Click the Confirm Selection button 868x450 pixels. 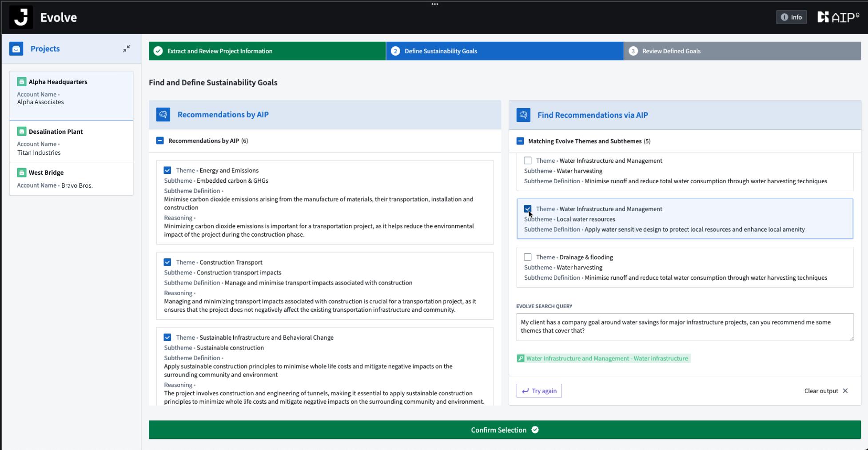coord(505,430)
